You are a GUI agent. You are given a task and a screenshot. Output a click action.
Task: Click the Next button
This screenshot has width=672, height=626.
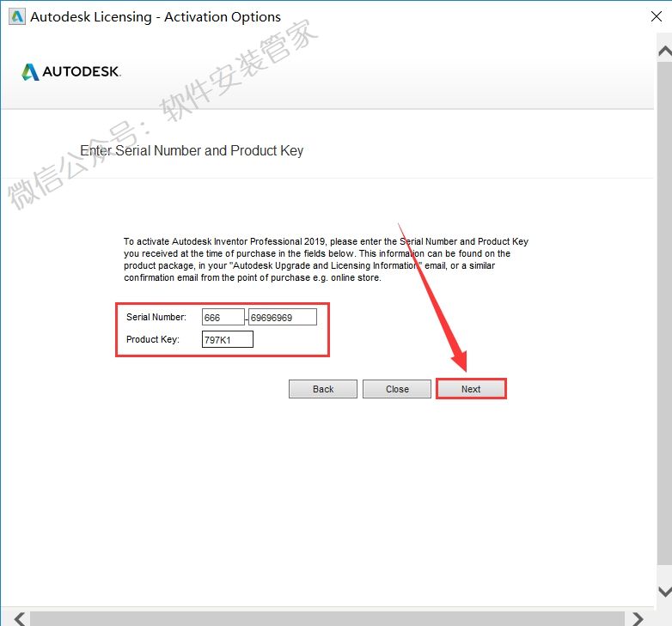[x=471, y=389]
